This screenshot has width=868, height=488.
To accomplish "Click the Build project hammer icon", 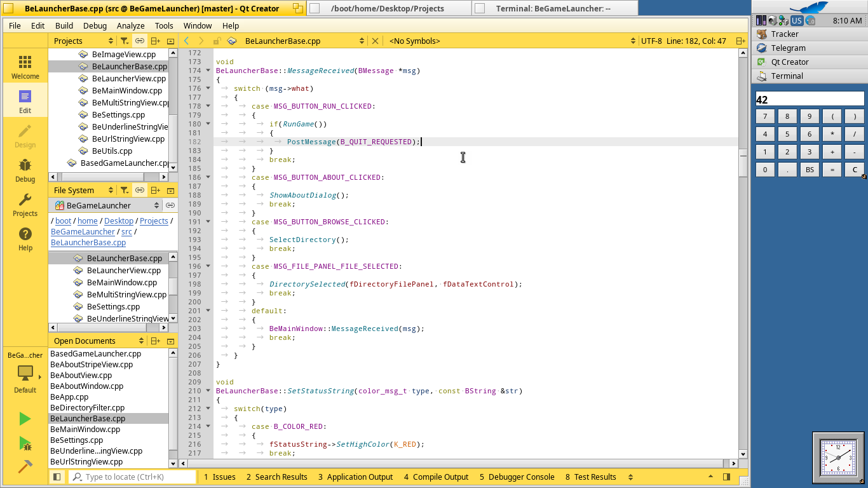I will (x=25, y=466).
